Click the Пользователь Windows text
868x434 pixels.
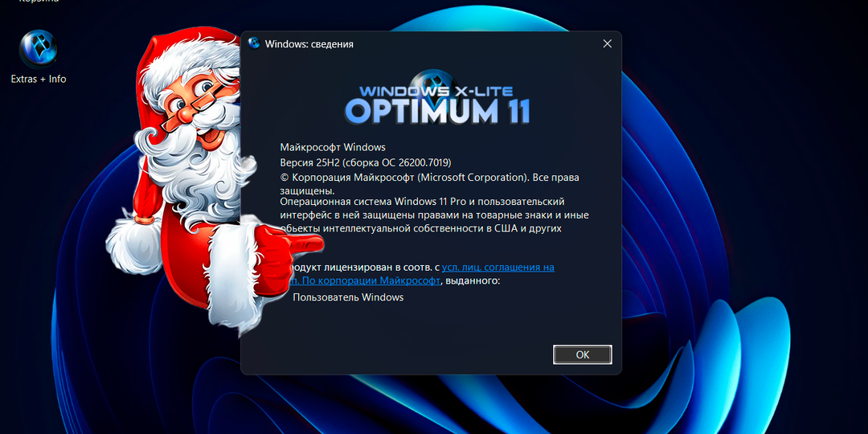(x=348, y=297)
